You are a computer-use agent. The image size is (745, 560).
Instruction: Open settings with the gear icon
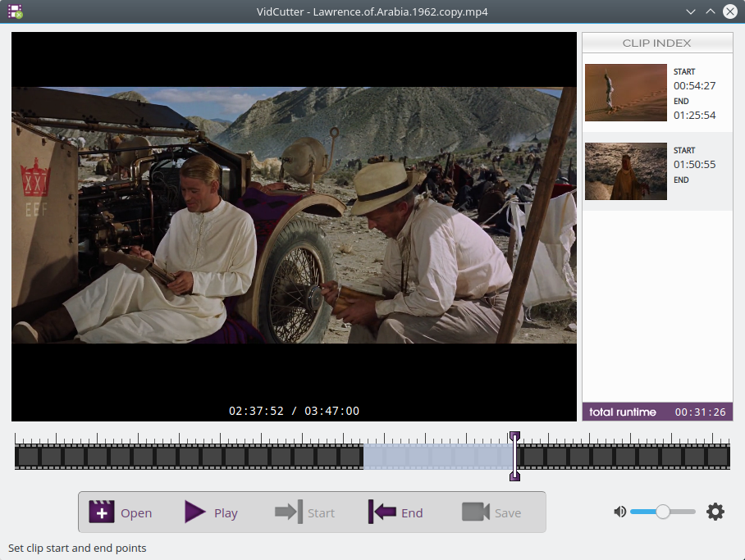tap(715, 512)
